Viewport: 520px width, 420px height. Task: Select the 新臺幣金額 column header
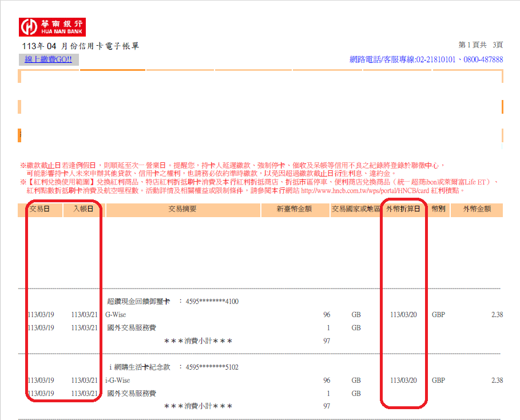[x=294, y=209]
